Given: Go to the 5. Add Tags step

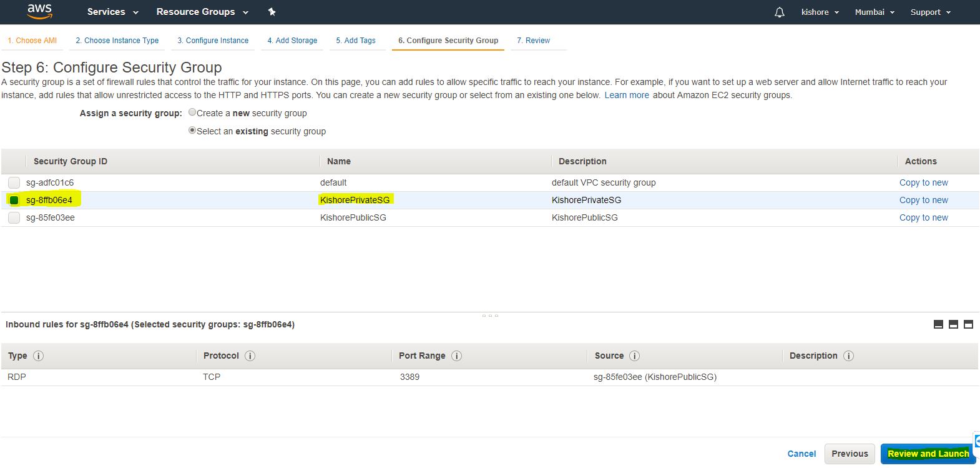Looking at the screenshot, I should pyautogui.click(x=356, y=41).
